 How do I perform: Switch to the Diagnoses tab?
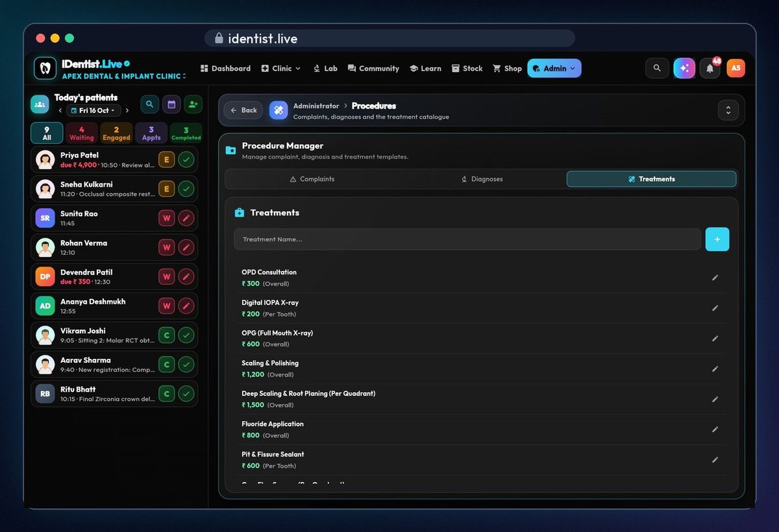coord(482,179)
